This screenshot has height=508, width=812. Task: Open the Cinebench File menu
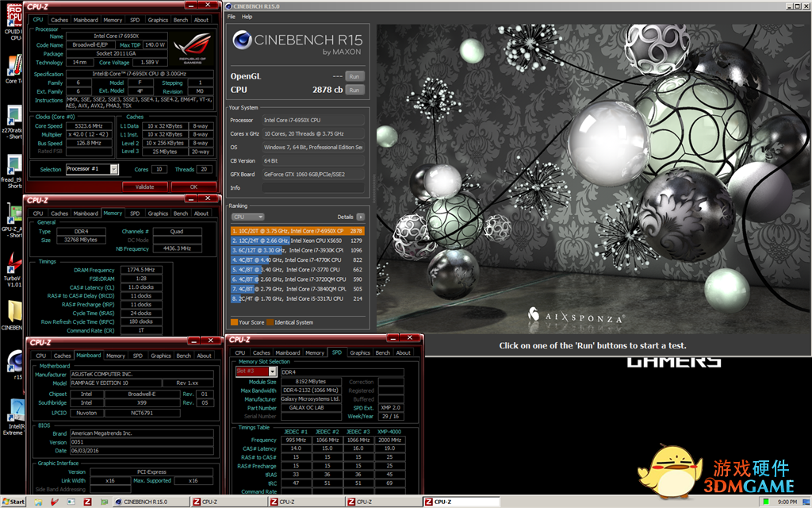tap(232, 17)
